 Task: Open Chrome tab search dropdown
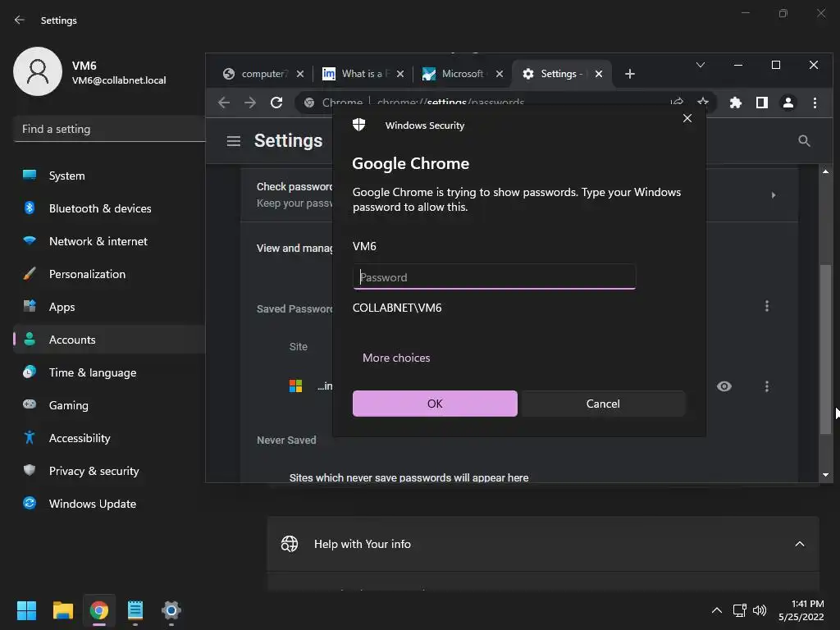[701, 65]
